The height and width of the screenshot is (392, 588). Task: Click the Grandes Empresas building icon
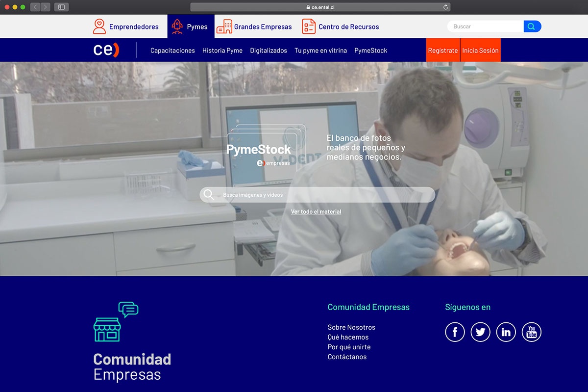pyautogui.click(x=224, y=26)
